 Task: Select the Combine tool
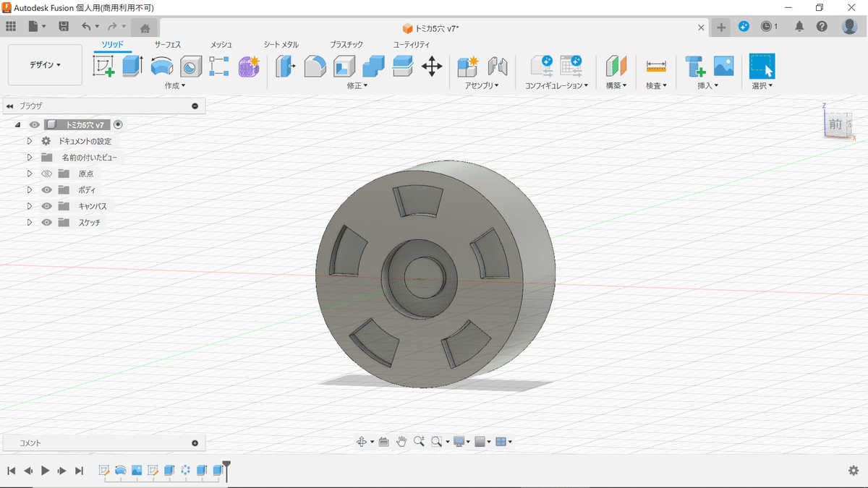[x=373, y=67]
